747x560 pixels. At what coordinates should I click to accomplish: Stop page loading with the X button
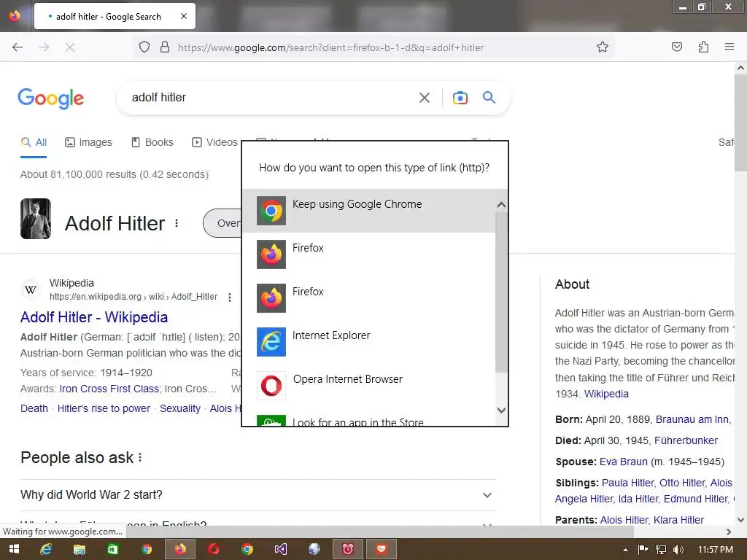(x=70, y=47)
